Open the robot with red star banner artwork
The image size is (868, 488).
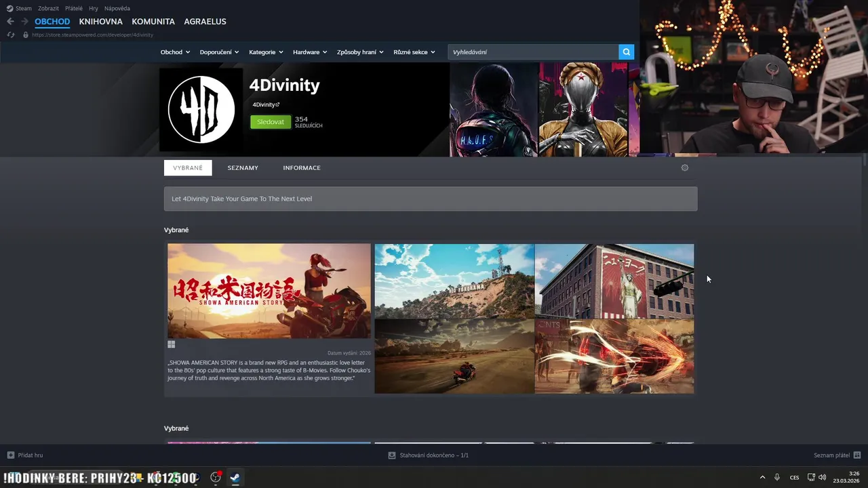pos(583,109)
